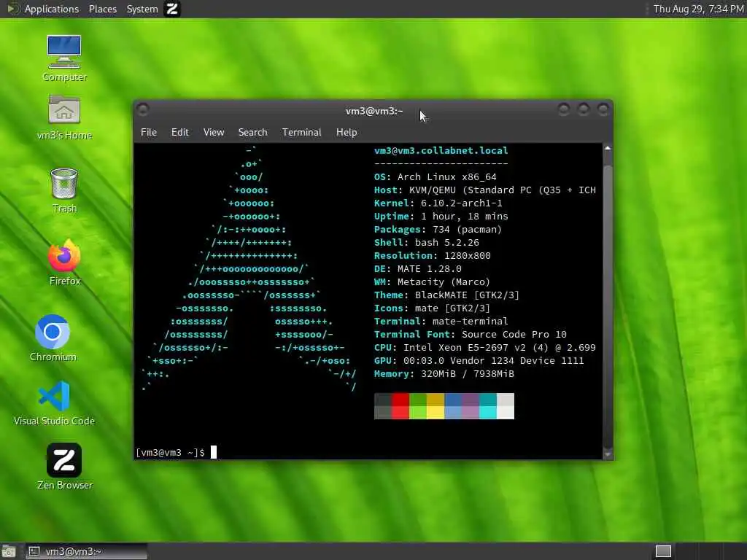Click the terminal scrollbar up arrow
The height and width of the screenshot is (560, 747).
click(608, 149)
